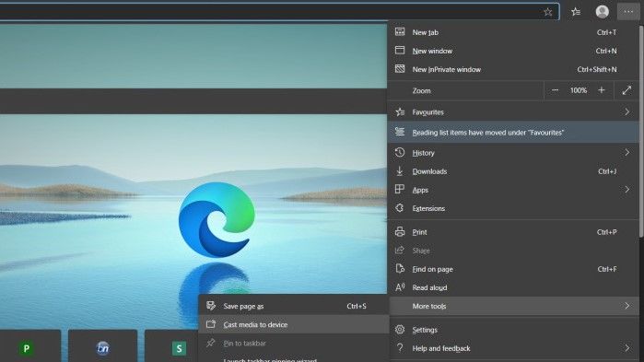Image resolution: width=644 pixels, height=362 pixels.
Task: Select Read aloud from the menu
Action: click(x=513, y=287)
